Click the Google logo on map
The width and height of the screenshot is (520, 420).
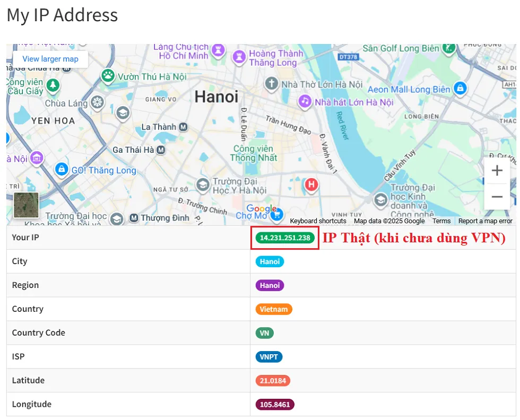click(261, 208)
